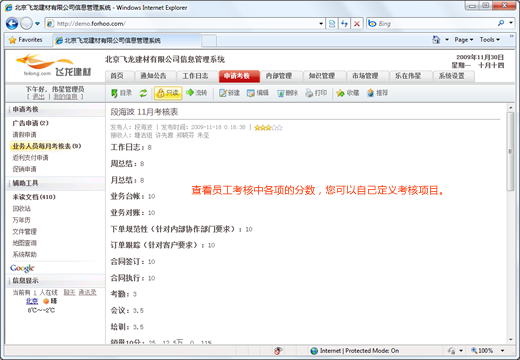This screenshot has width=520, height=360.
Task: Open 促销申请 in sidebar
Action: [x=24, y=169]
